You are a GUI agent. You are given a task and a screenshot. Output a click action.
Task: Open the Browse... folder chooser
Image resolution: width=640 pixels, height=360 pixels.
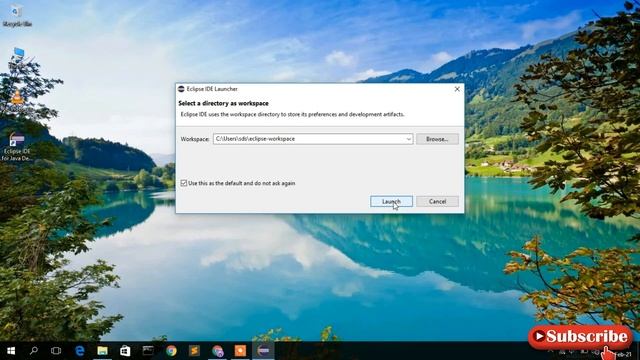click(x=437, y=139)
